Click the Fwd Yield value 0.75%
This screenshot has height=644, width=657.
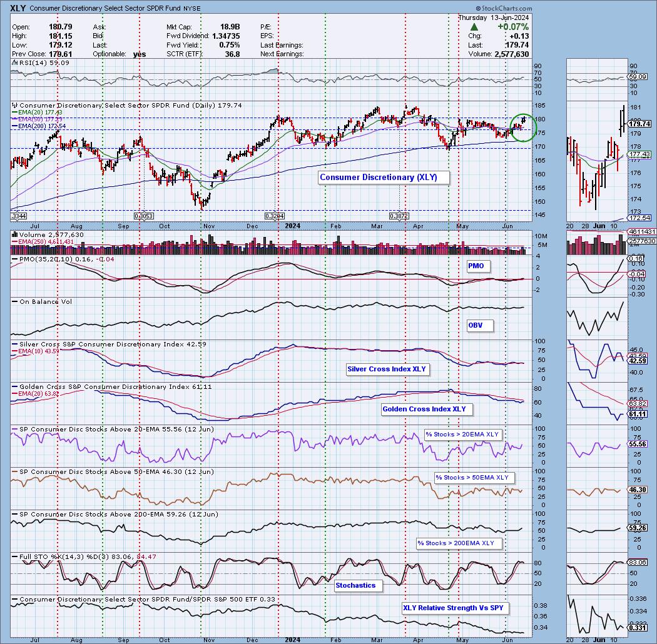(x=229, y=45)
